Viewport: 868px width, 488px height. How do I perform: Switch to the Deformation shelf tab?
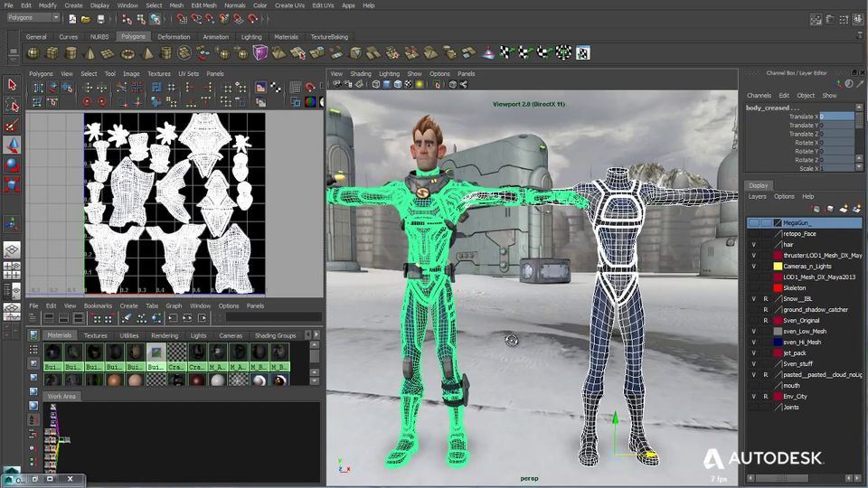click(174, 37)
